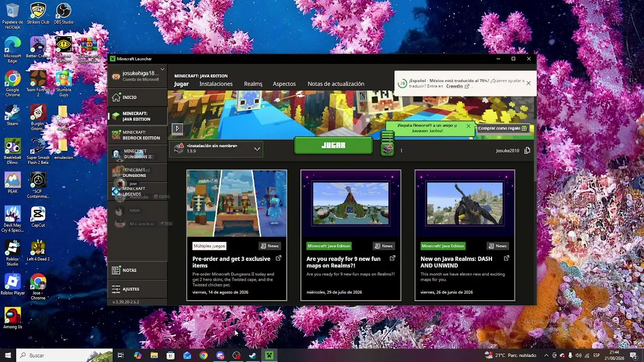Viewport: 644px width, 362px height.
Task: Open the Left 4 Dead 2 desktop icon
Action: (x=38, y=251)
